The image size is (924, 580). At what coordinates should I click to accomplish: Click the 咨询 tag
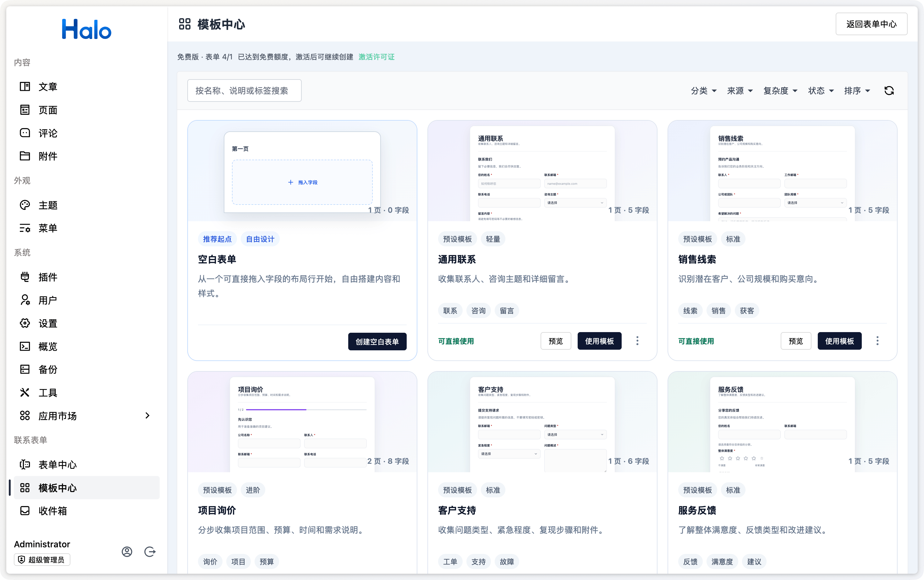coord(478,311)
